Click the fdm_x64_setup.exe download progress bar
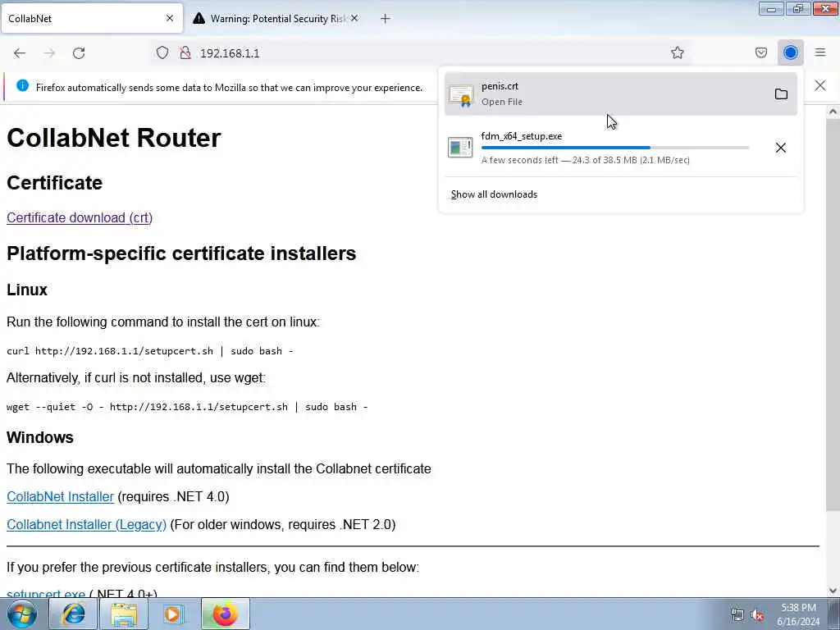Image resolution: width=840 pixels, height=630 pixels. coord(615,148)
